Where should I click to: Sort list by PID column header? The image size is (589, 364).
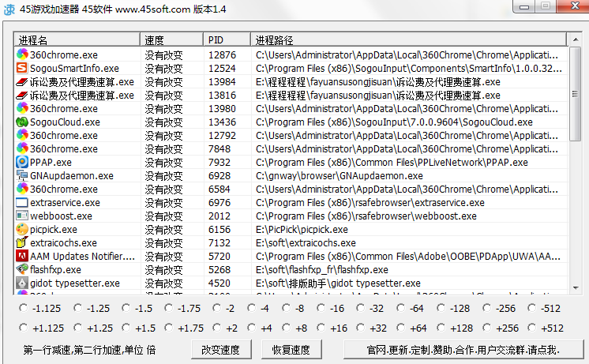pos(226,39)
